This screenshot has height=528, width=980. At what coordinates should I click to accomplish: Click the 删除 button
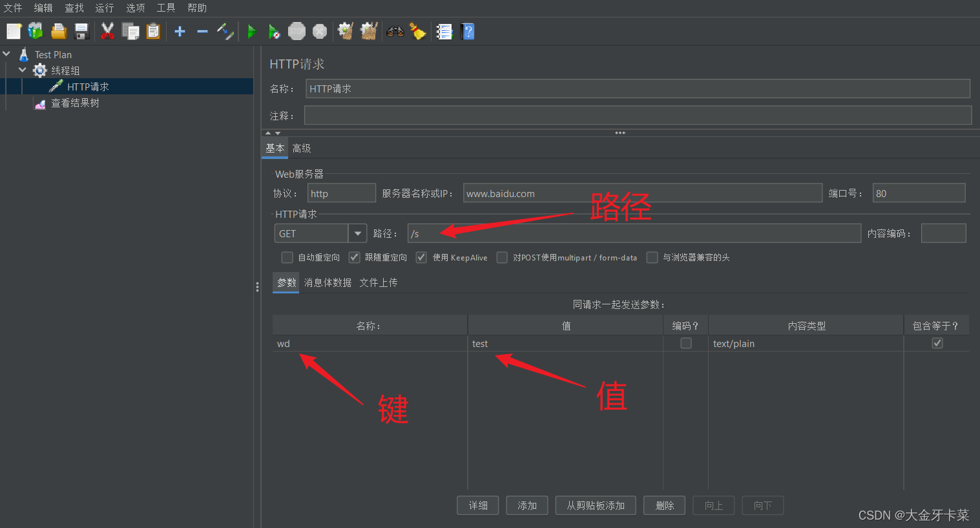(665, 505)
